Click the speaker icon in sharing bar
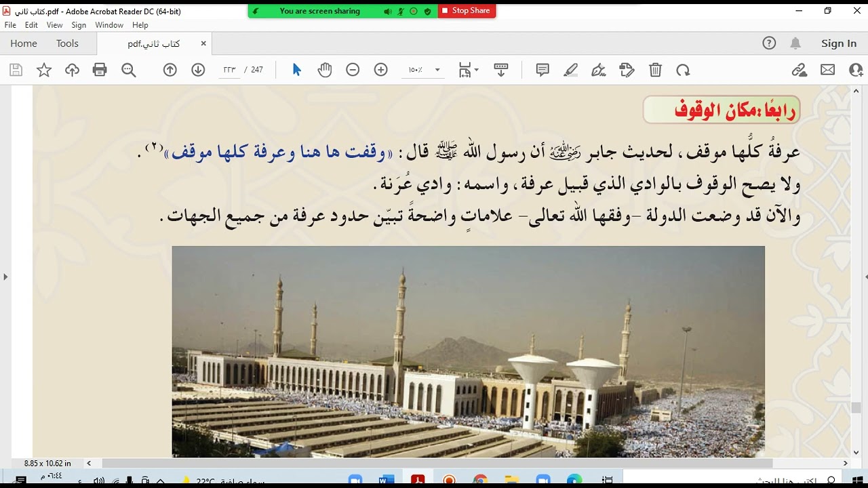The image size is (868, 488). (x=387, y=12)
